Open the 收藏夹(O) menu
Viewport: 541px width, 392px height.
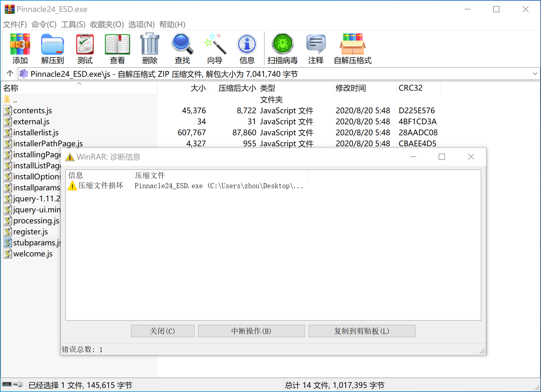(x=107, y=24)
